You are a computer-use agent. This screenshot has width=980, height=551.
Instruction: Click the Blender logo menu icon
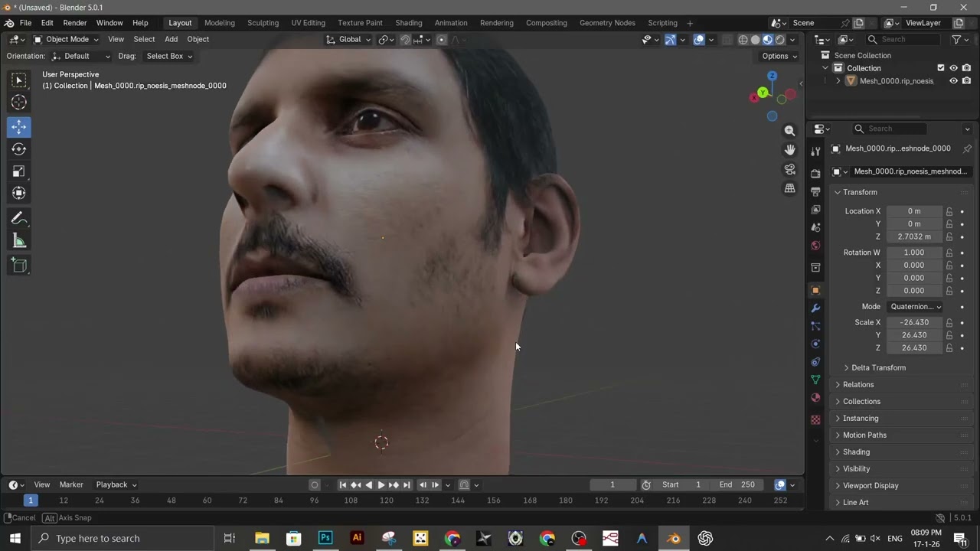9,23
